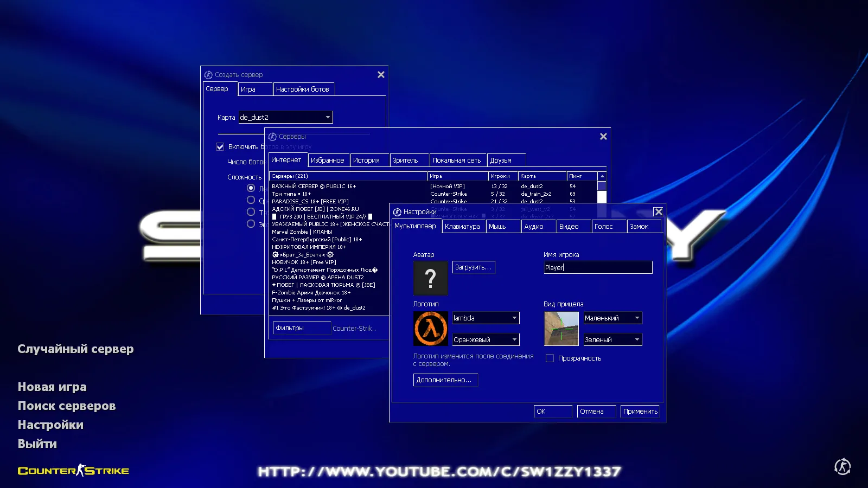Open the Избранное servers tab

pyautogui.click(x=328, y=159)
